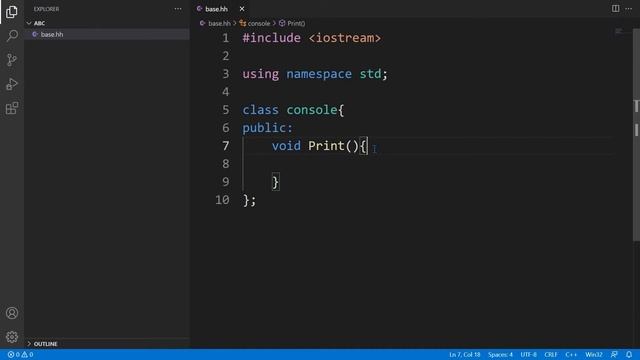
Task: Open Run and Debug view icon
Action: (12, 84)
